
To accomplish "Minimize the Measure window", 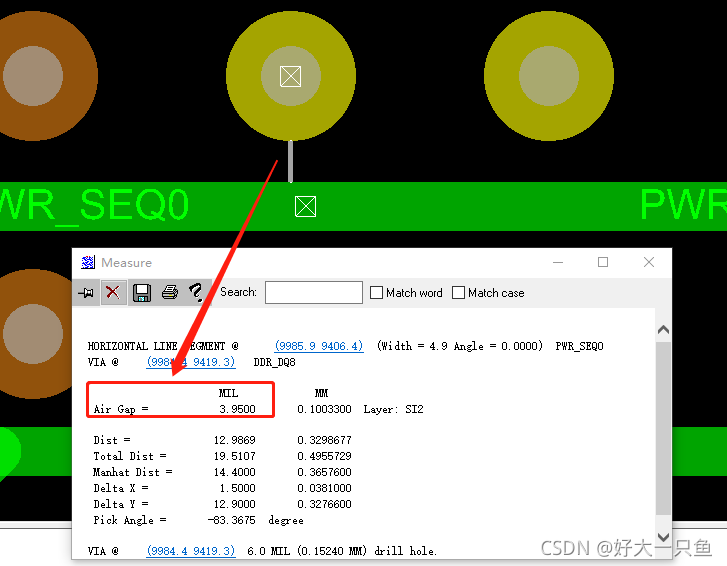I will pos(556,263).
